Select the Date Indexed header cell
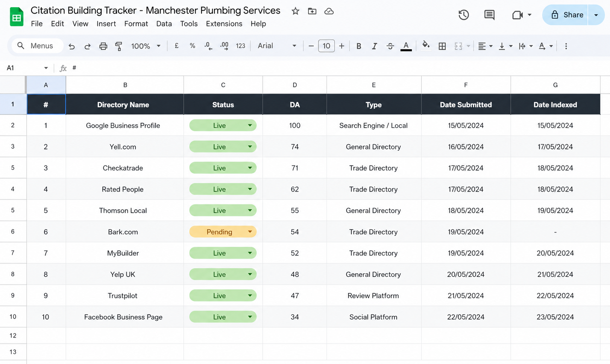This screenshot has height=364, width=610. tap(555, 104)
